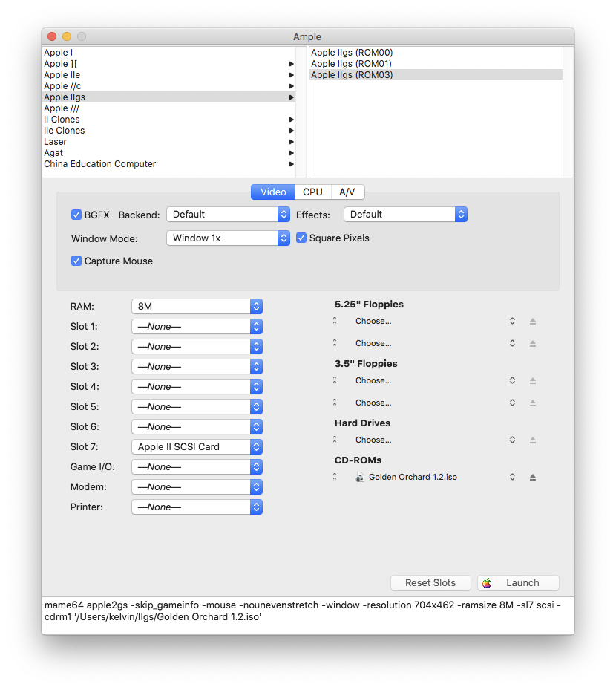Screen dimensions: 616x690
Task: Select Apple //c in machine list
Action: [x=168, y=86]
